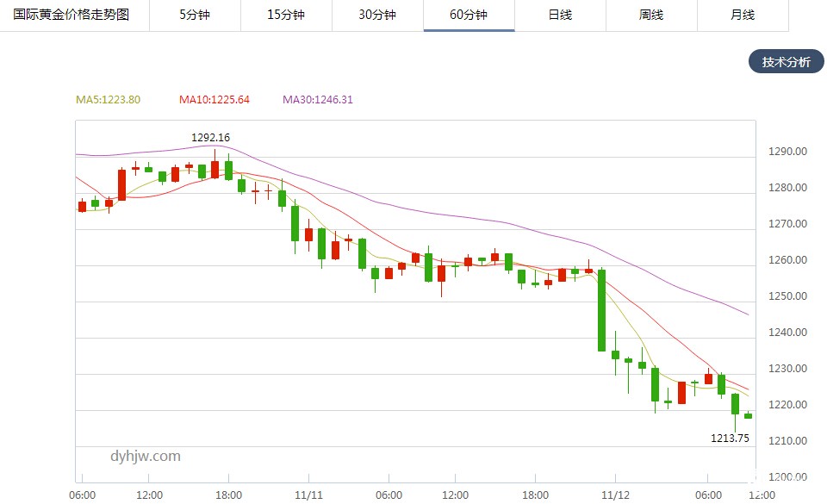This screenshot has width=827, height=504.
Task: Show the 周线 weekly chart
Action: pyautogui.click(x=651, y=15)
